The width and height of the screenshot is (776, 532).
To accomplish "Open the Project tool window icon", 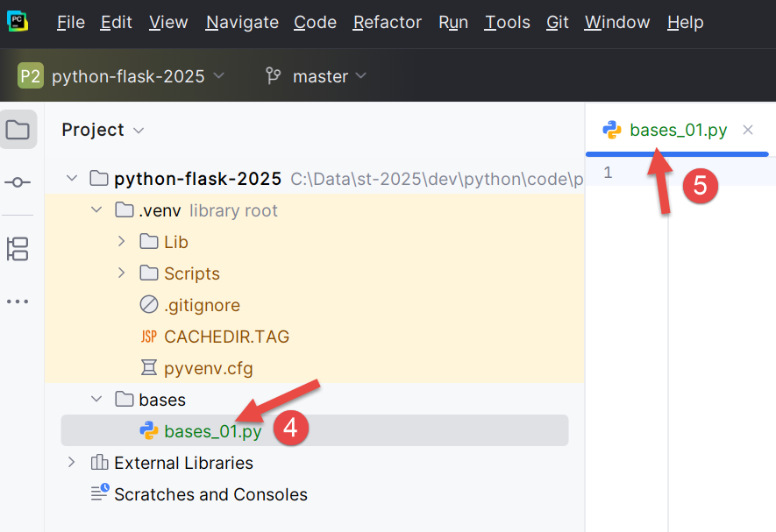I will click(18, 131).
